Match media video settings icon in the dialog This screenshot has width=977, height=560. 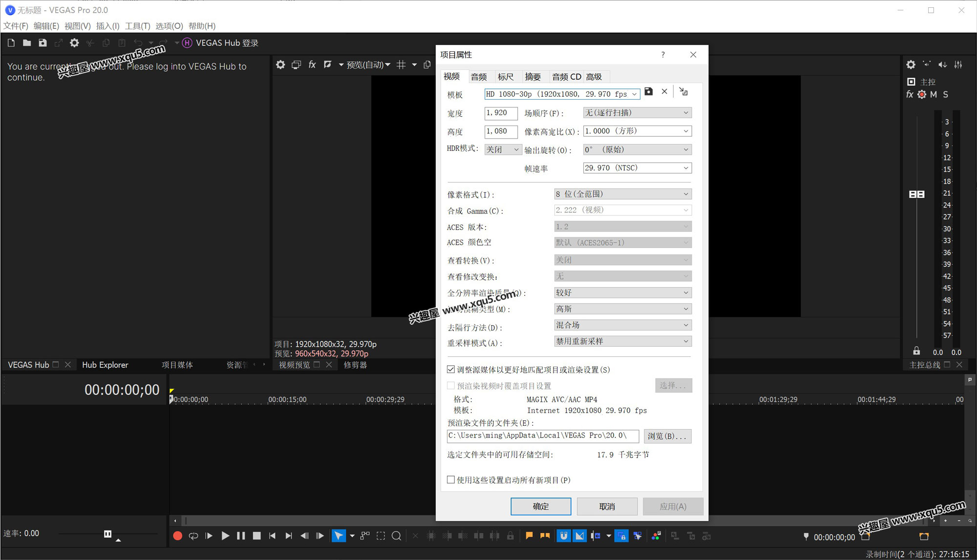[x=683, y=91]
